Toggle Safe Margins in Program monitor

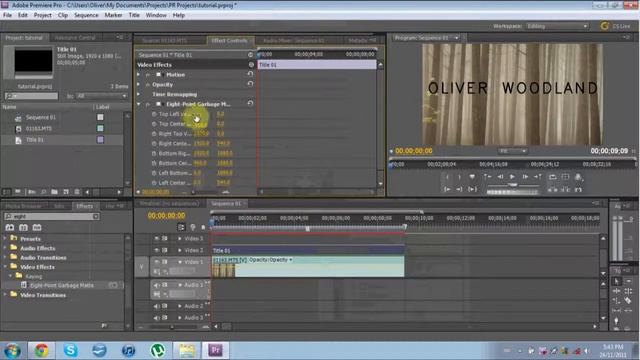565,177
